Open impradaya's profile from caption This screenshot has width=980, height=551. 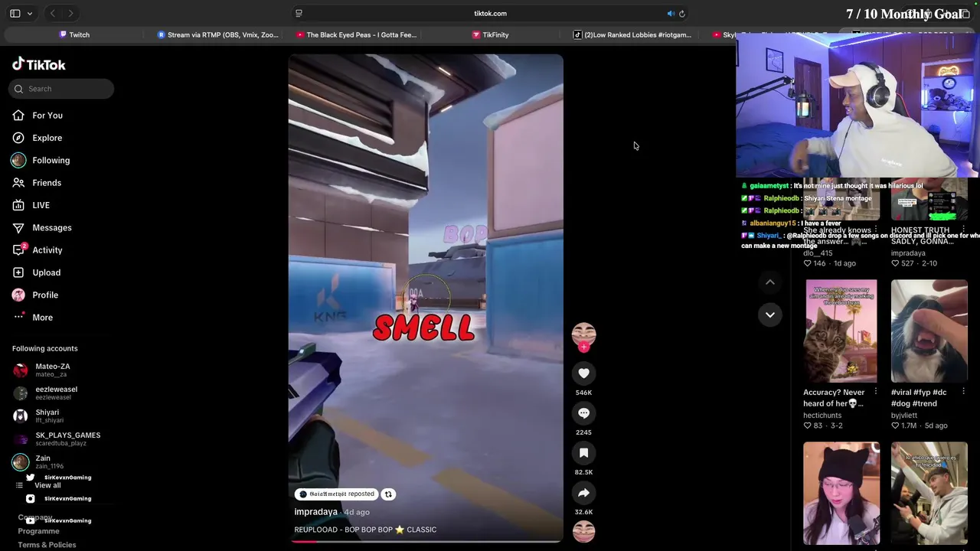[315, 512]
